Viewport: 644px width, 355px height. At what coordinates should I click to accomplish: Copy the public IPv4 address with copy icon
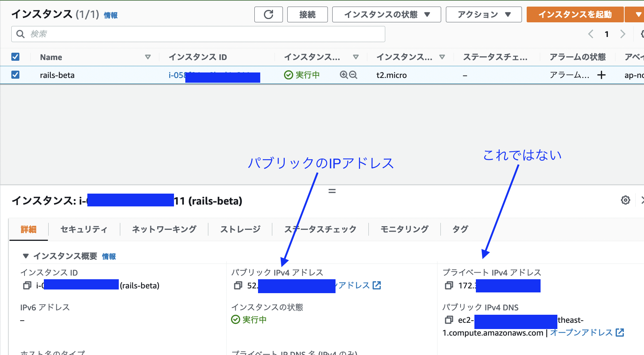tap(238, 285)
